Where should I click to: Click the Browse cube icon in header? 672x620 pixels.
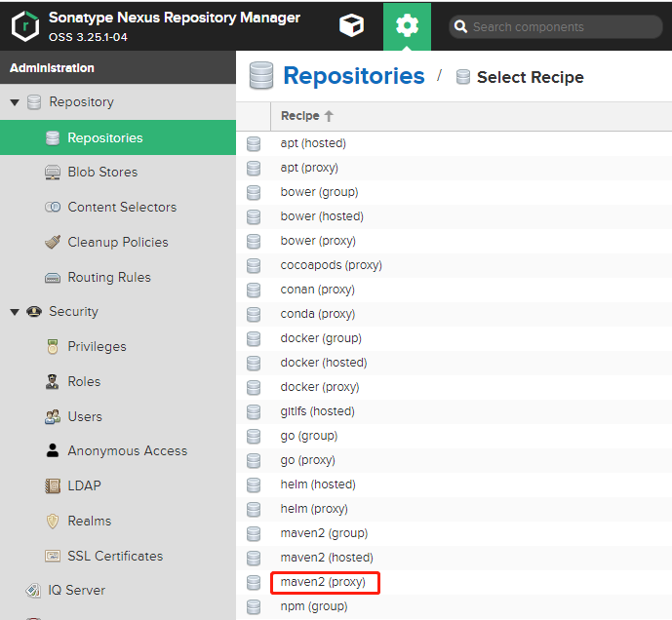coord(351,26)
